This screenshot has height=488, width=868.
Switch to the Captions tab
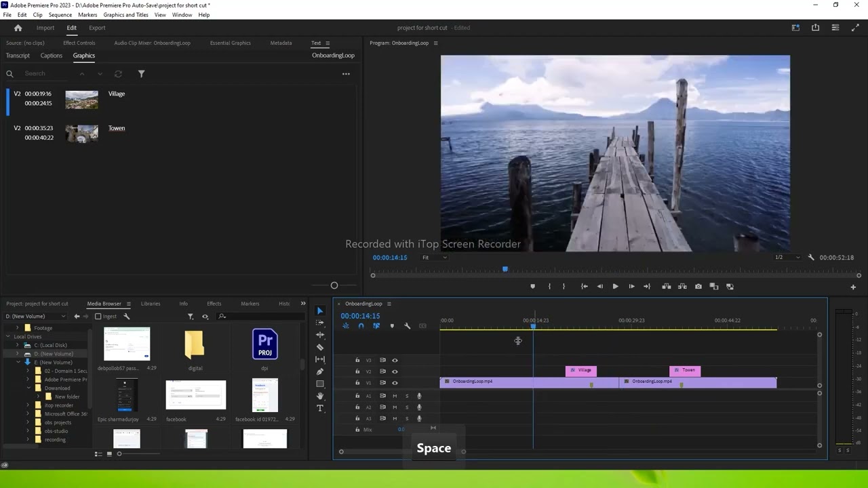tap(52, 56)
